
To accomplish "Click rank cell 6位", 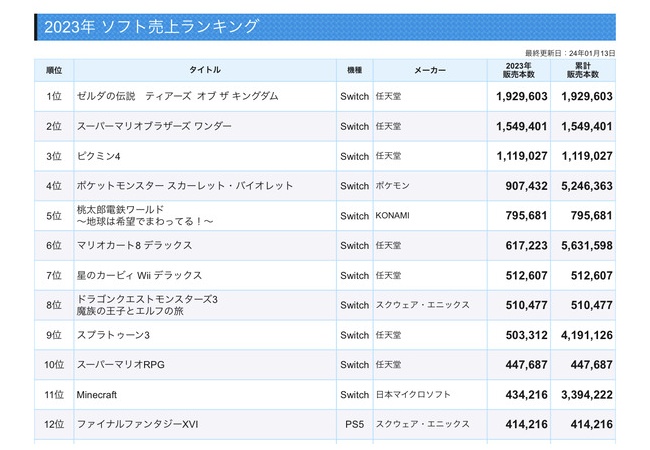I will point(54,245).
